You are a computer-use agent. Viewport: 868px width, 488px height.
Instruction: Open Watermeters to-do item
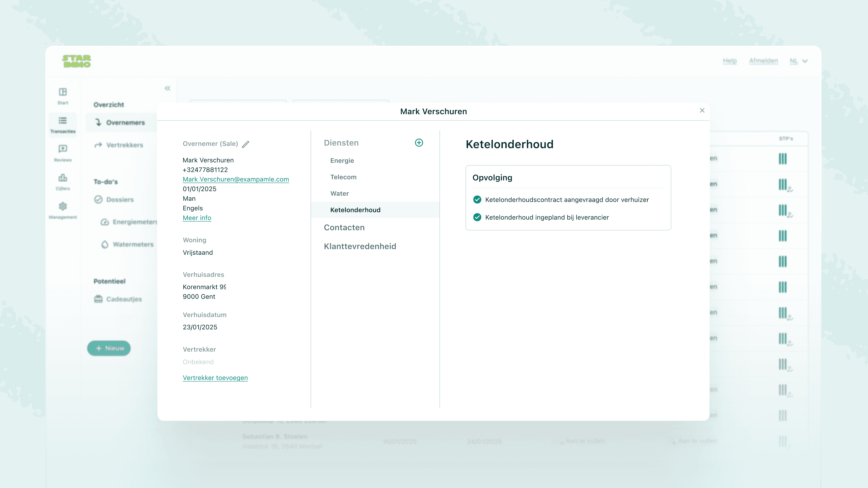pos(127,244)
